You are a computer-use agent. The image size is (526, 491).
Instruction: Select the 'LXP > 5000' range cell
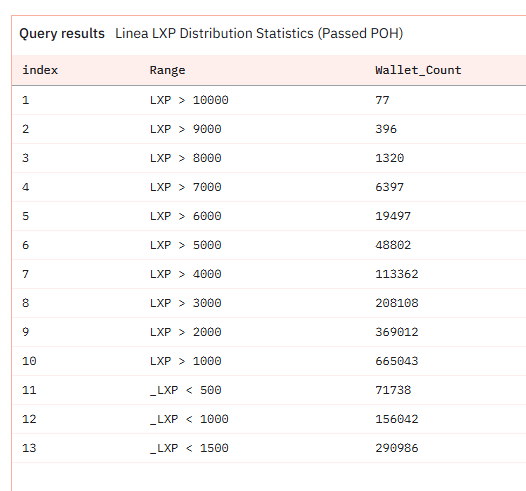[186, 245]
